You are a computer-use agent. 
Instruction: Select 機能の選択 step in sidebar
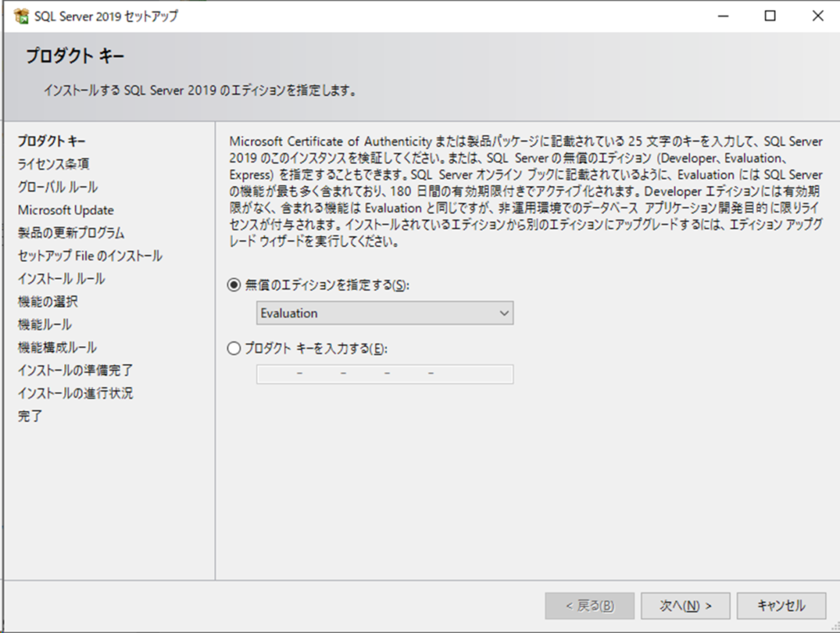[x=48, y=302]
